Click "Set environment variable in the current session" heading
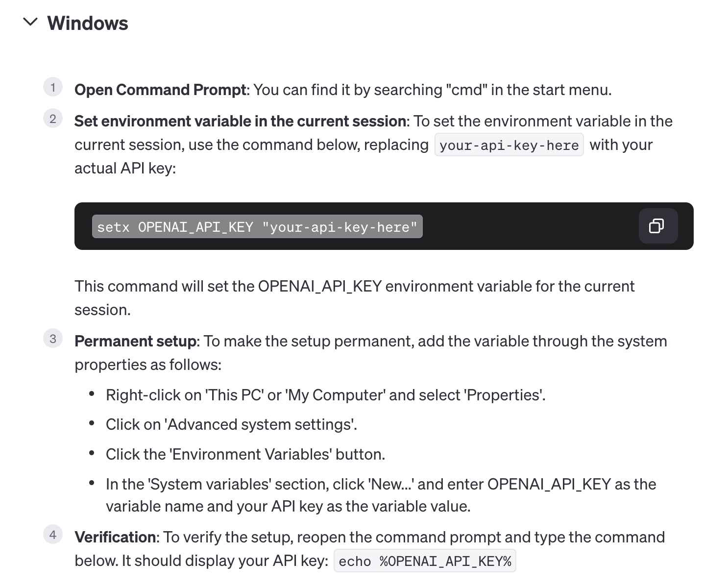The image size is (728, 587). (x=240, y=122)
